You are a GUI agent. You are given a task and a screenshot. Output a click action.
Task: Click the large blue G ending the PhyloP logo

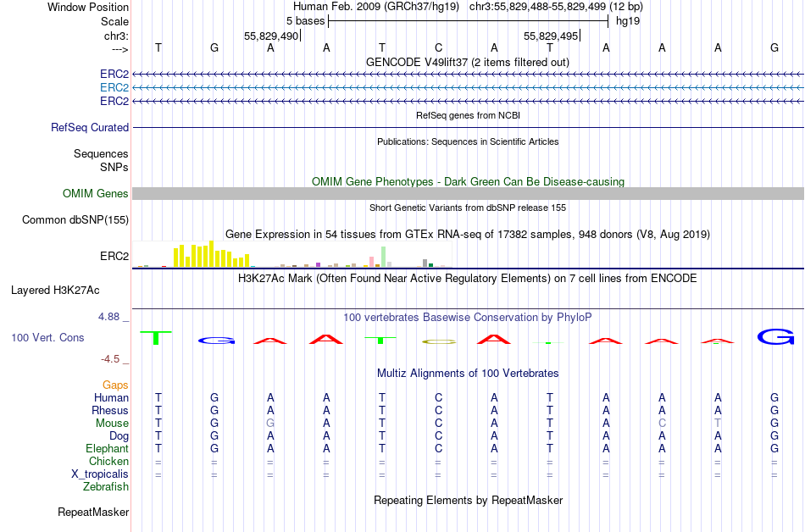(x=775, y=337)
